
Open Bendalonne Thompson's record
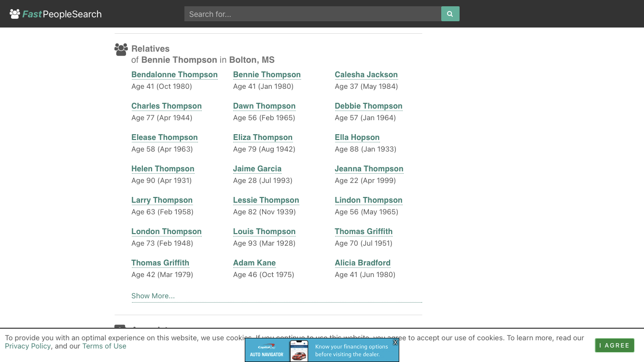point(174,75)
